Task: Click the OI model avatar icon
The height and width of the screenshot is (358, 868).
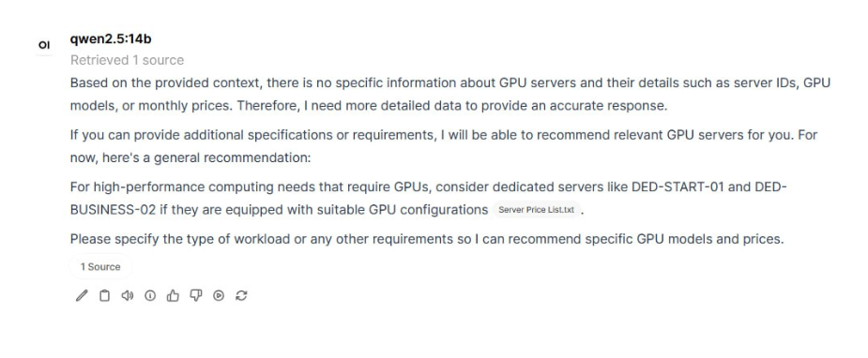Action: 44,45
